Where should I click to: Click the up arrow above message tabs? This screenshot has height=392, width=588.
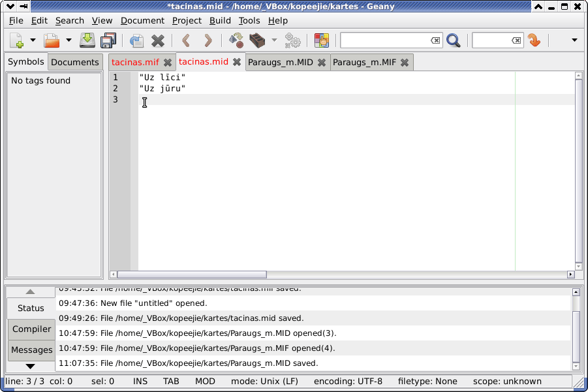pyautogui.click(x=31, y=292)
